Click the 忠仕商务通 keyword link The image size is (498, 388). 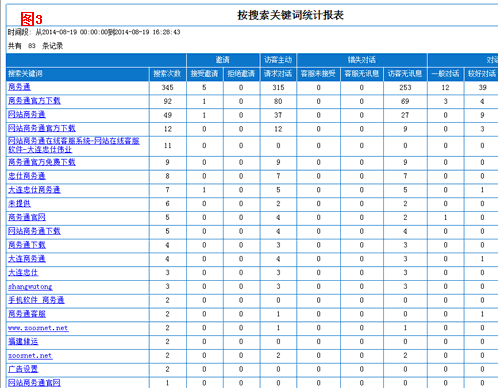[27, 176]
